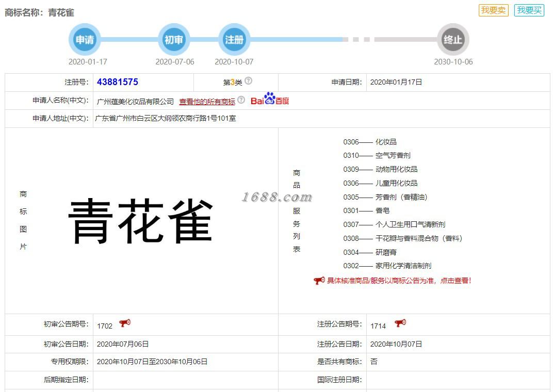Click 初审公告期号 value 1702

[x=105, y=326]
